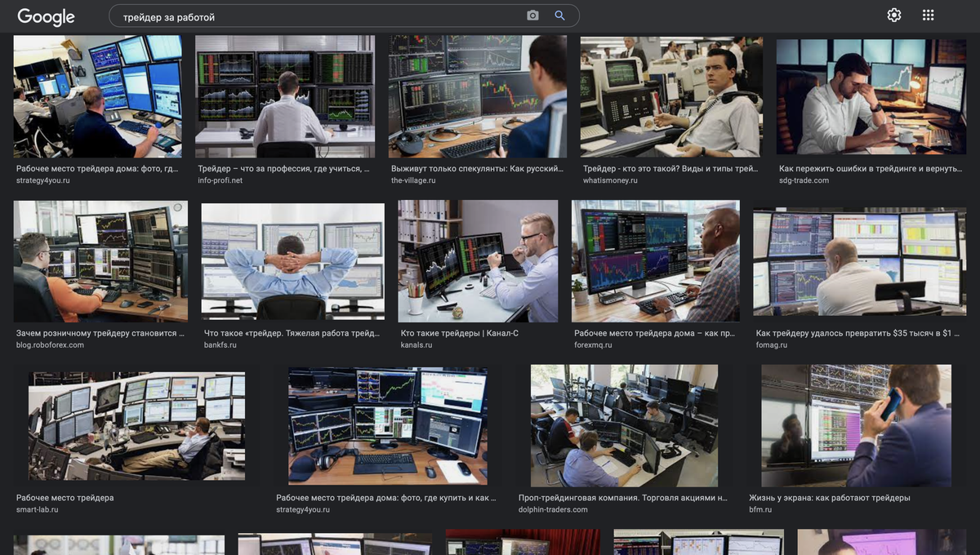Open strategy4you.ru desk with headphones image

(388, 426)
